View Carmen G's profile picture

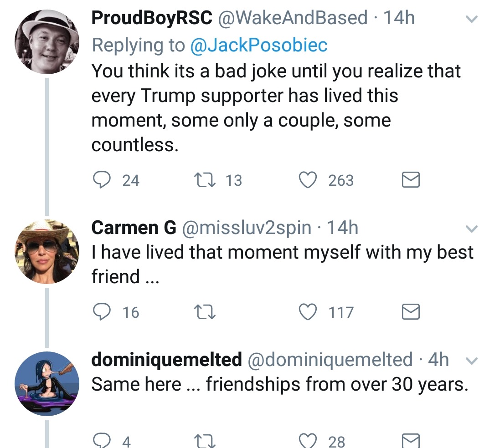tap(47, 252)
